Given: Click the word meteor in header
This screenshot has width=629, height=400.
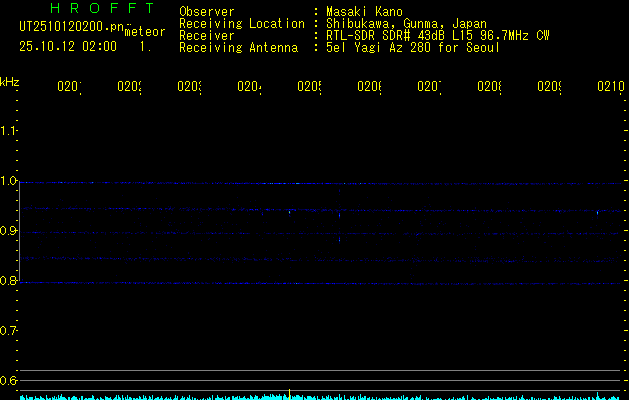Looking at the screenshot, I should coord(145,31).
